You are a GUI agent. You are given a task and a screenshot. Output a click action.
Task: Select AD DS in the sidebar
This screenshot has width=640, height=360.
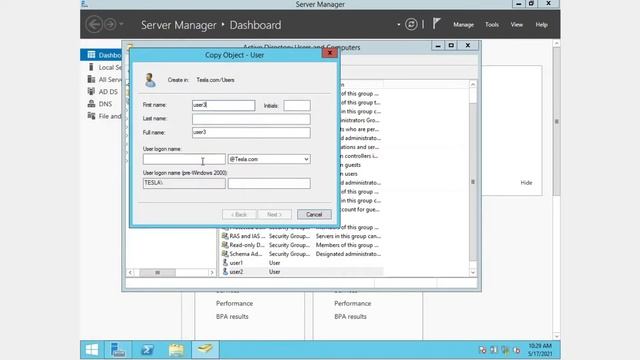(x=101, y=92)
